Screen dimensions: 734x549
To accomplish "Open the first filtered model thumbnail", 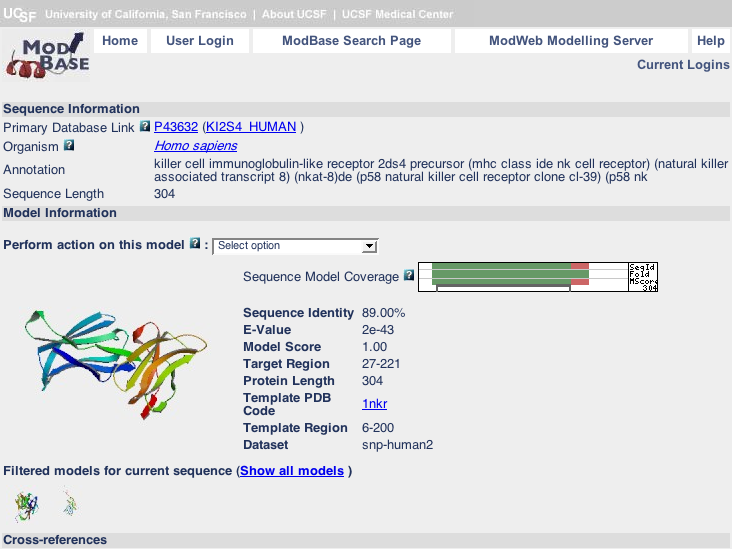I will click(26, 506).
